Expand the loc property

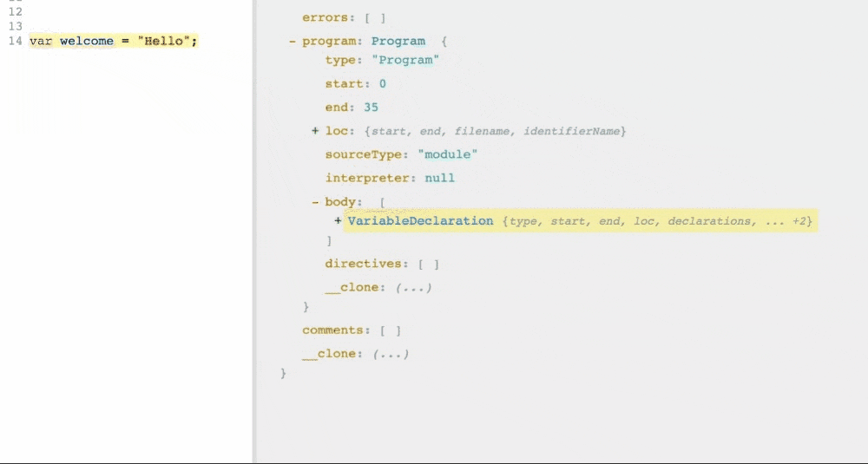pyautogui.click(x=315, y=131)
